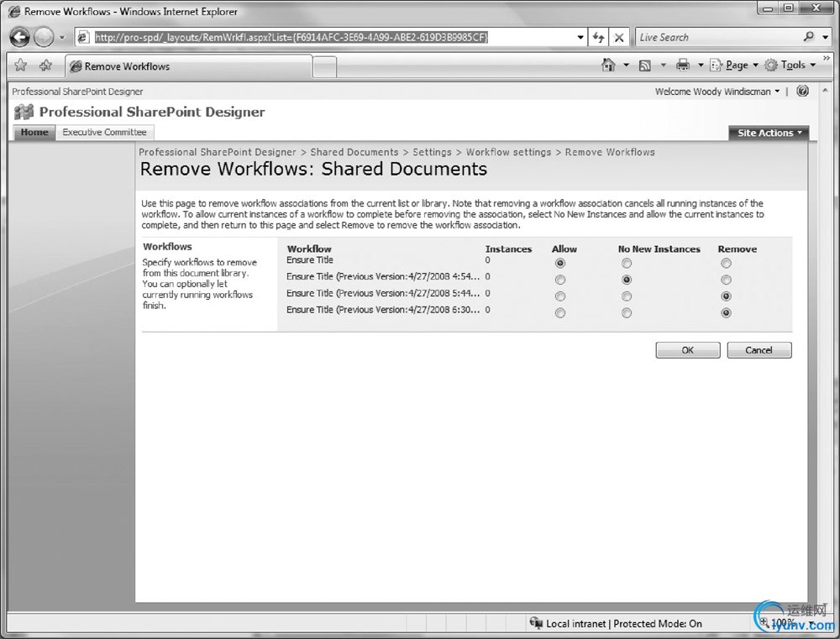Click the RSS Feeds icon
Image resolution: width=840 pixels, height=639 pixels.
tap(645, 65)
